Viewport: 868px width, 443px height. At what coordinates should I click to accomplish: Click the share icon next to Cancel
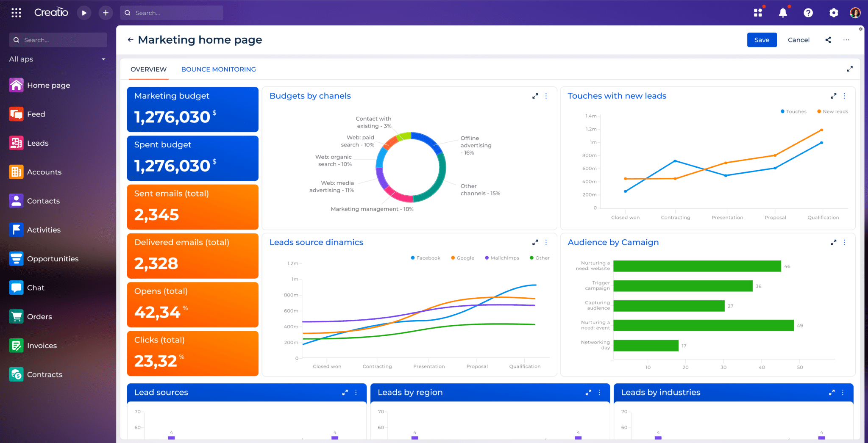(828, 40)
